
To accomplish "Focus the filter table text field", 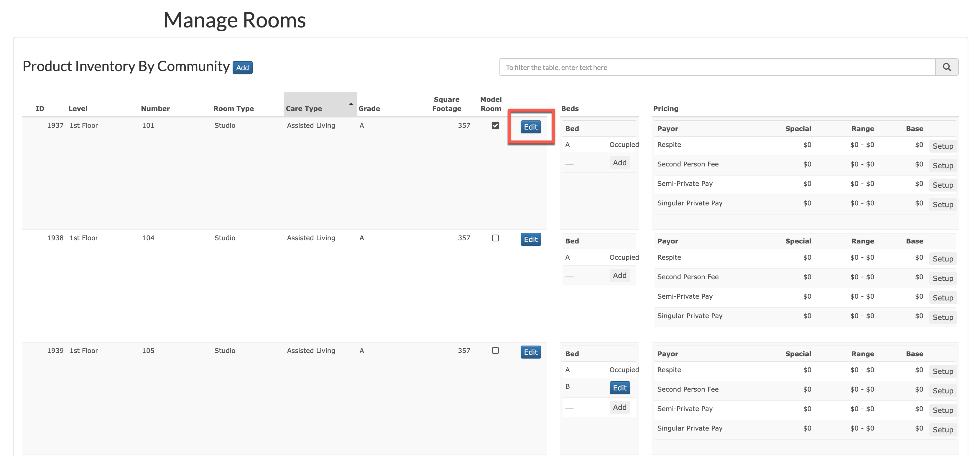I will tap(717, 67).
